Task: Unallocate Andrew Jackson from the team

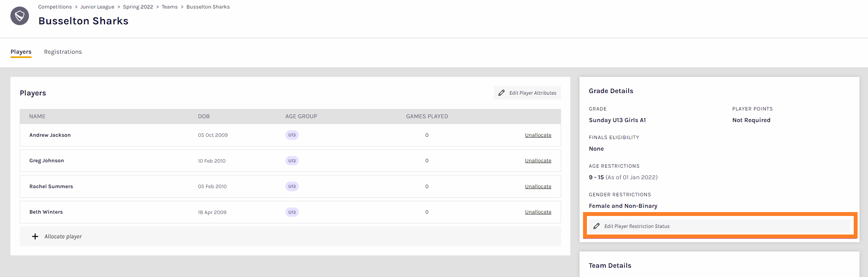Action: [x=538, y=135]
